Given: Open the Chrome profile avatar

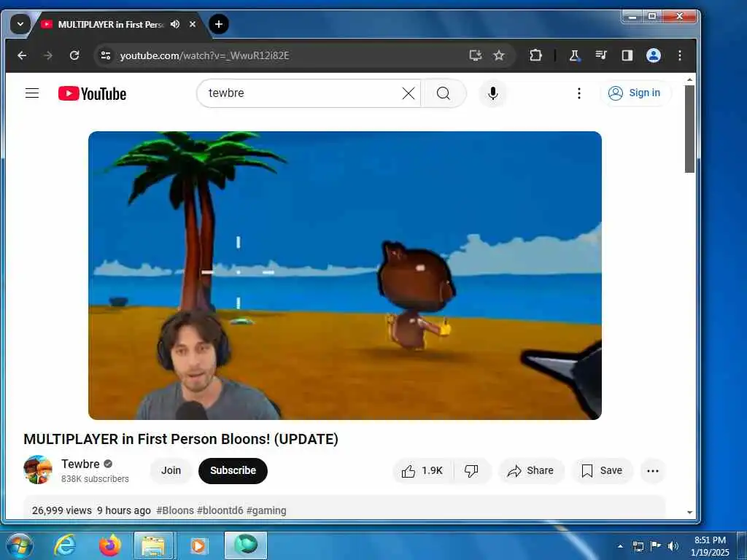Looking at the screenshot, I should coord(653,55).
